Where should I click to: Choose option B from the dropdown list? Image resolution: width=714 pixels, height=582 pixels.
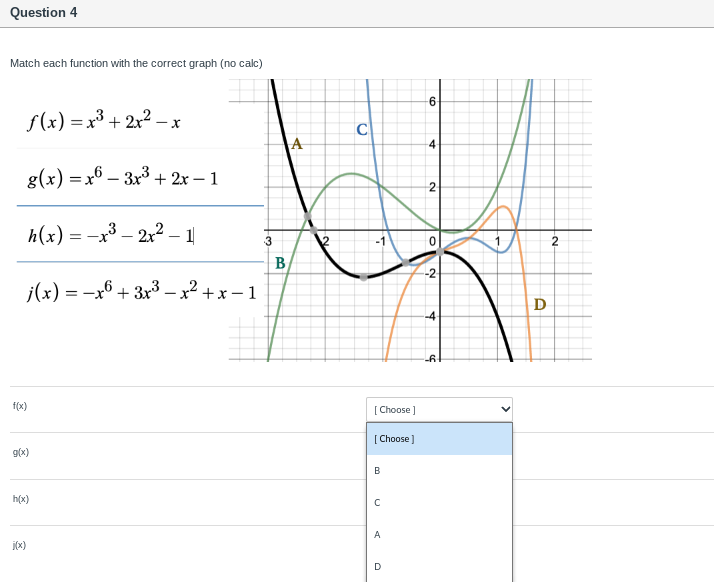coord(439,471)
